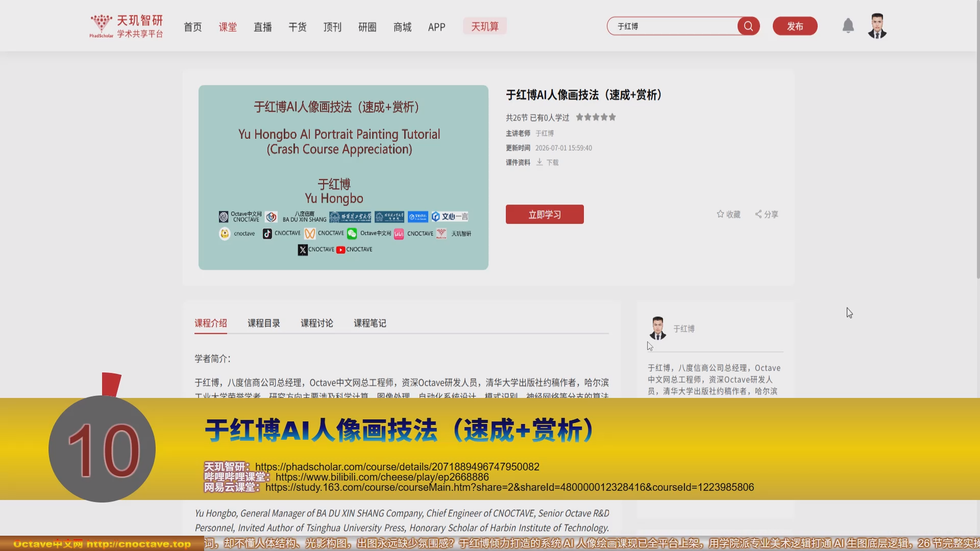Click the 收藏 star icon
The image size is (980, 551).
(x=720, y=214)
